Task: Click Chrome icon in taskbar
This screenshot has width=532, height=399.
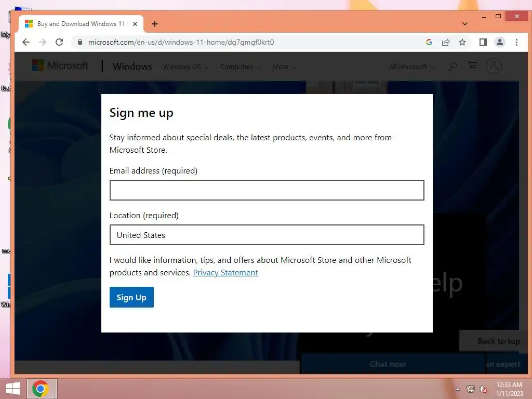Action: [41, 389]
